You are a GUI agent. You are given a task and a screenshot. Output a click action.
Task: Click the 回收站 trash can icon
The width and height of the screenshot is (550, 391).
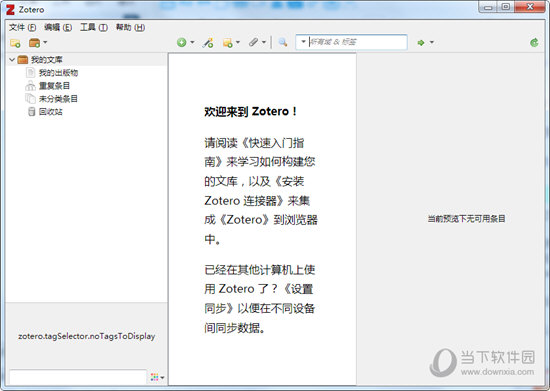(32, 112)
